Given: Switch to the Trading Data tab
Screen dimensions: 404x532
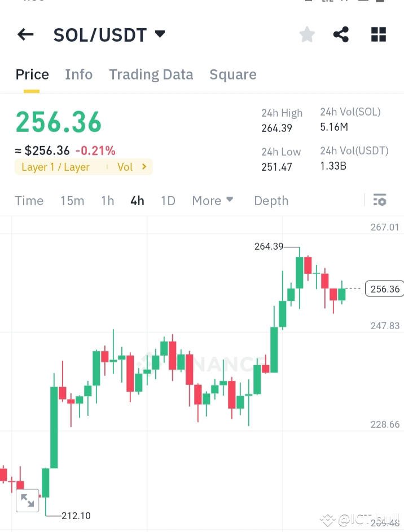Looking at the screenshot, I should click(x=151, y=74).
